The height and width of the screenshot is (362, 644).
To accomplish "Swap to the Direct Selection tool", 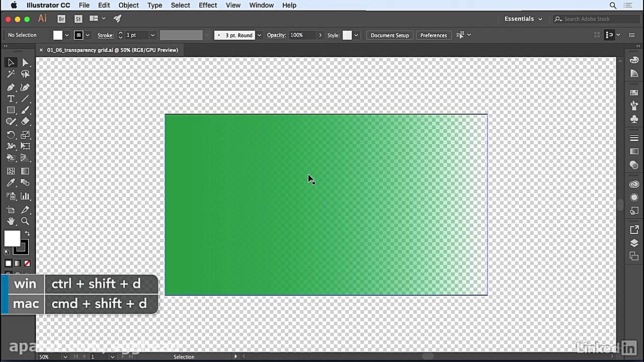I will (x=25, y=62).
